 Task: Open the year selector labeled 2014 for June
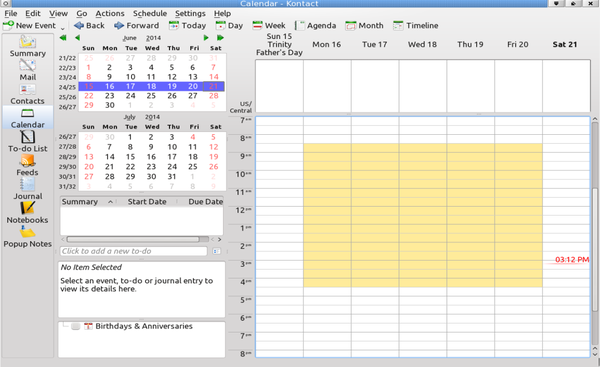pyautogui.click(x=153, y=38)
